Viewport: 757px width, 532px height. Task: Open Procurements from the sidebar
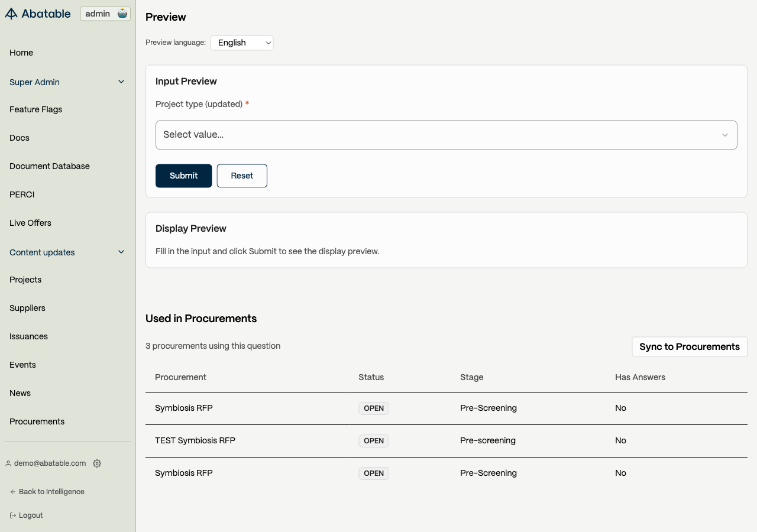coord(37,421)
